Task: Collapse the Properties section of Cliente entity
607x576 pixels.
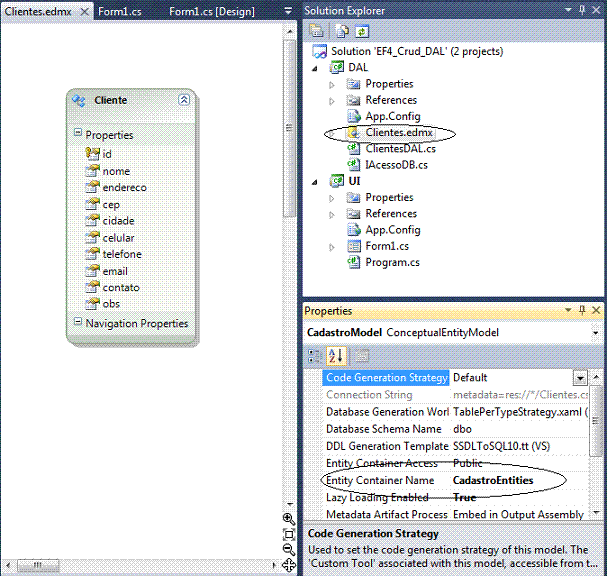Action: (x=78, y=132)
